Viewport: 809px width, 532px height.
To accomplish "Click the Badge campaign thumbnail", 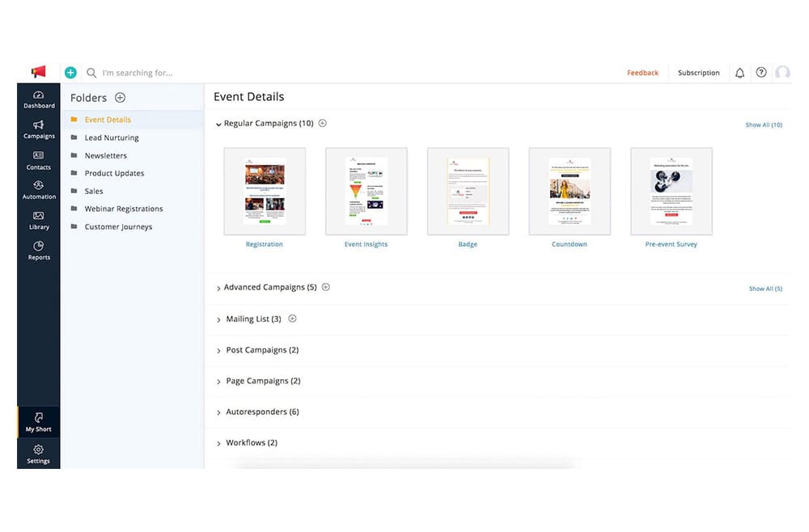I will pos(468,192).
